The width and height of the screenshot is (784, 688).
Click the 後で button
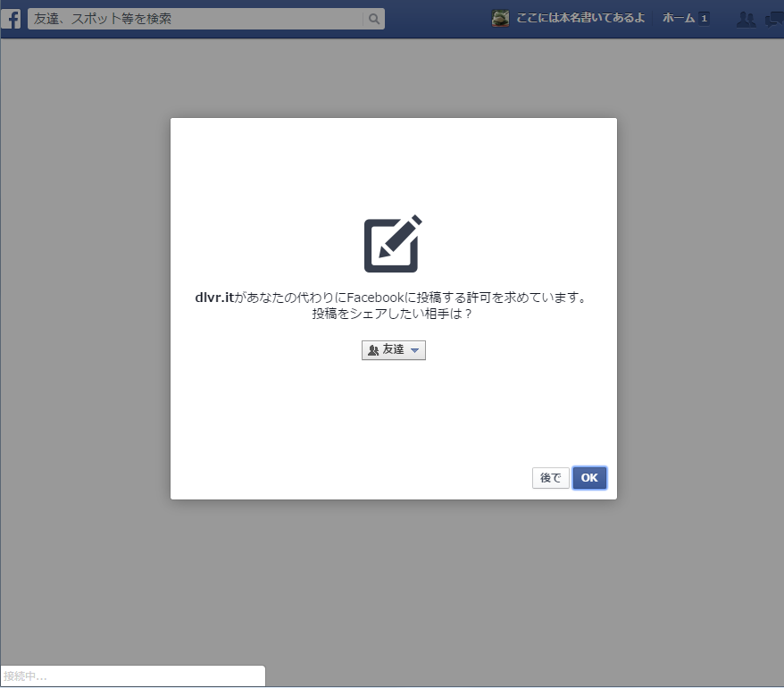pyautogui.click(x=551, y=478)
